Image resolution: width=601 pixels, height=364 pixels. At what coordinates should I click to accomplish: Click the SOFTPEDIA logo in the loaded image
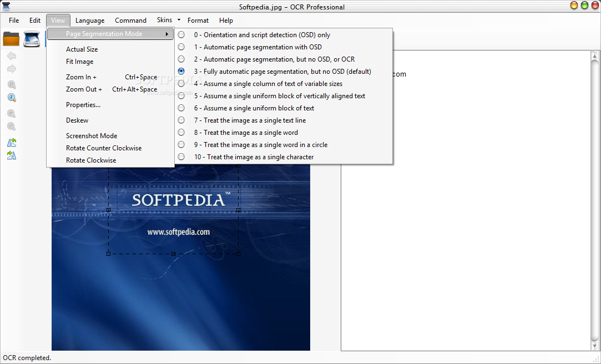coord(181,200)
